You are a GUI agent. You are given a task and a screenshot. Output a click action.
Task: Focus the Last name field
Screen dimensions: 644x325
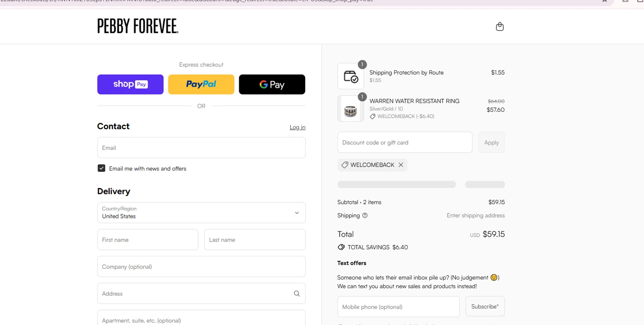255,240
